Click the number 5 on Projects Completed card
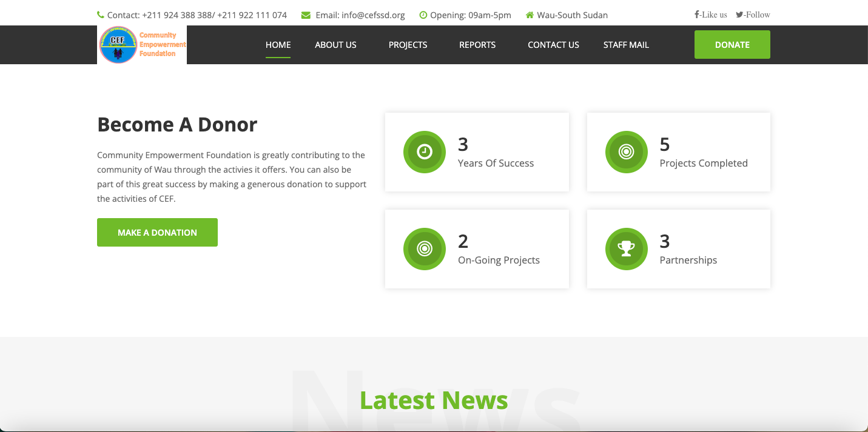 pos(665,144)
